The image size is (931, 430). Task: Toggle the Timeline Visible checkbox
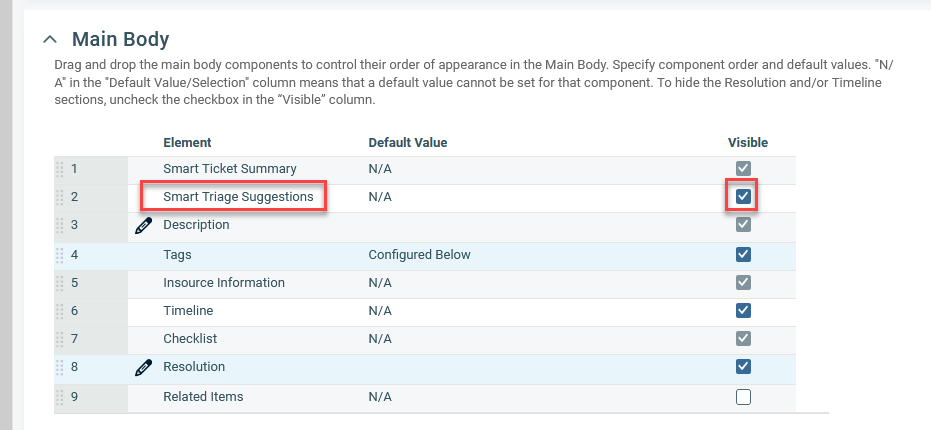click(x=742, y=310)
